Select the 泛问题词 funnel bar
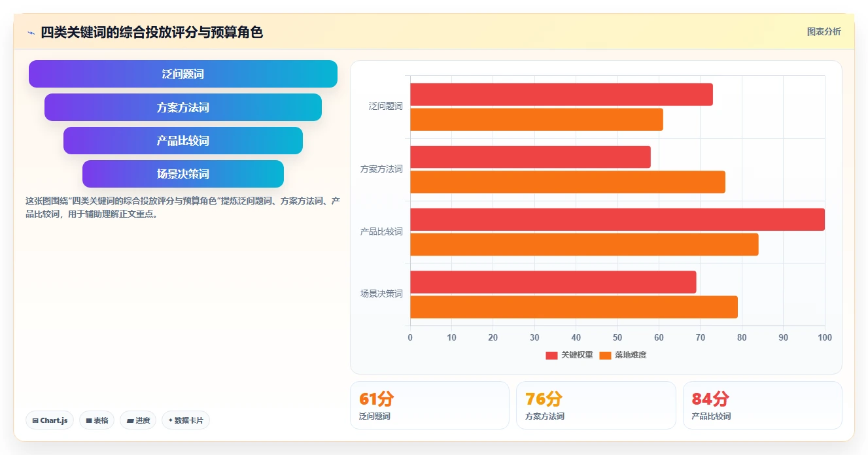The image size is (868, 455). click(183, 74)
